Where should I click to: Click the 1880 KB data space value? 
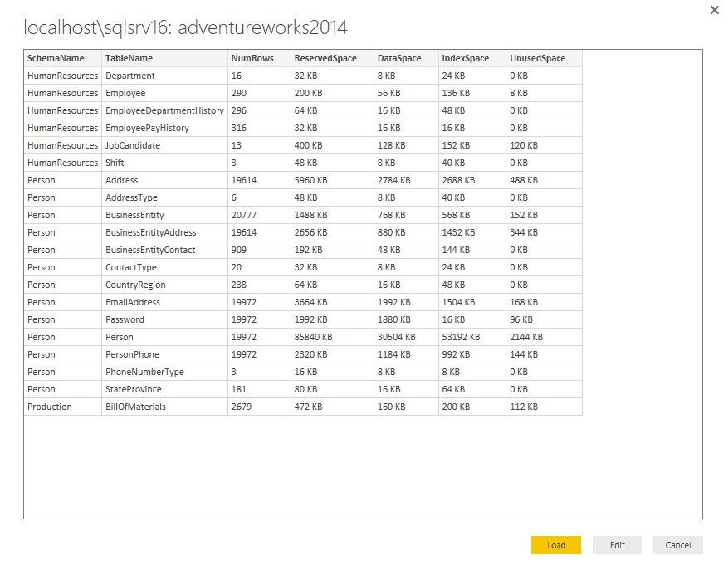click(x=406, y=319)
